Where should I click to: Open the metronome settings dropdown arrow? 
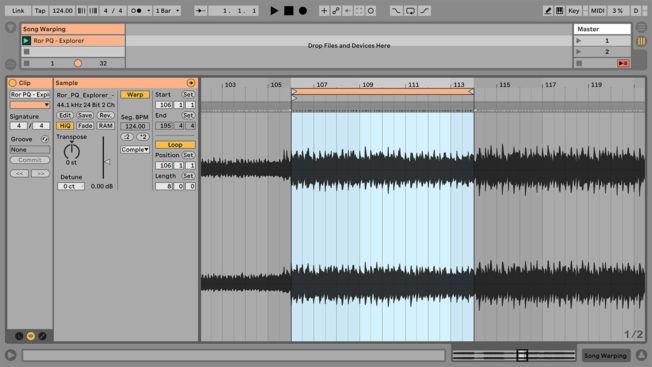(x=148, y=11)
